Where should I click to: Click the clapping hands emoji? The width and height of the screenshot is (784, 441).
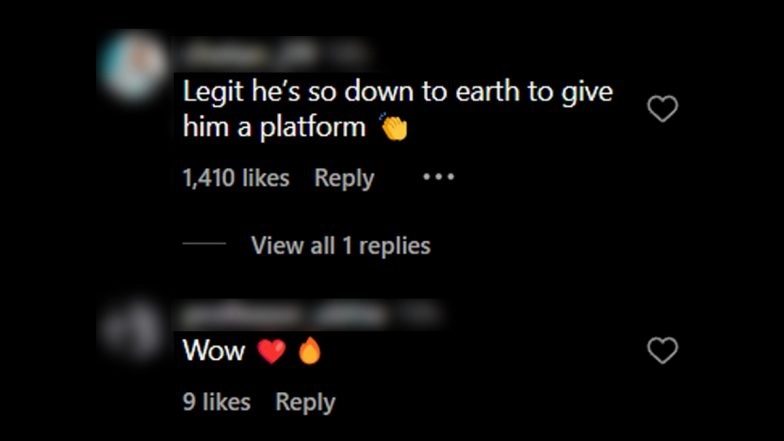[x=394, y=126]
